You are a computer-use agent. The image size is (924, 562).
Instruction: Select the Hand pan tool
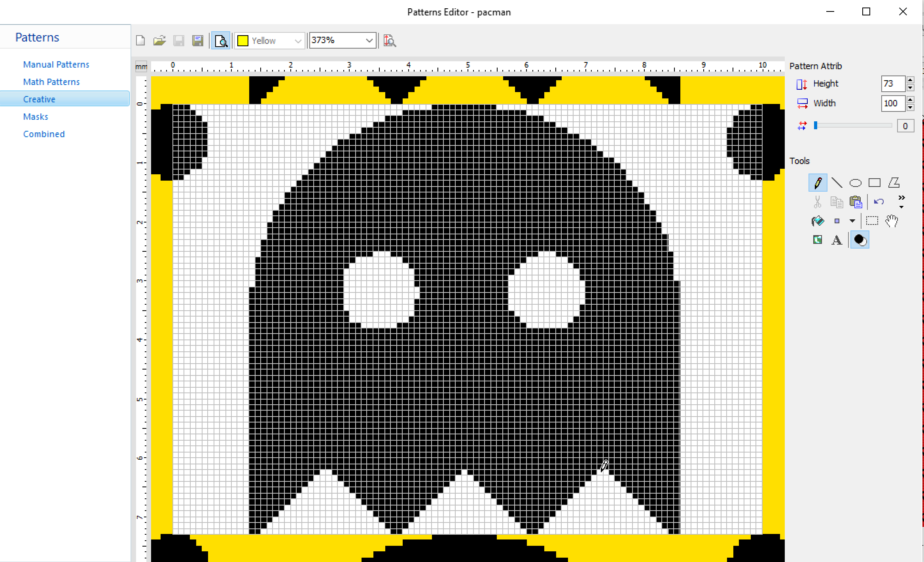pos(892,221)
